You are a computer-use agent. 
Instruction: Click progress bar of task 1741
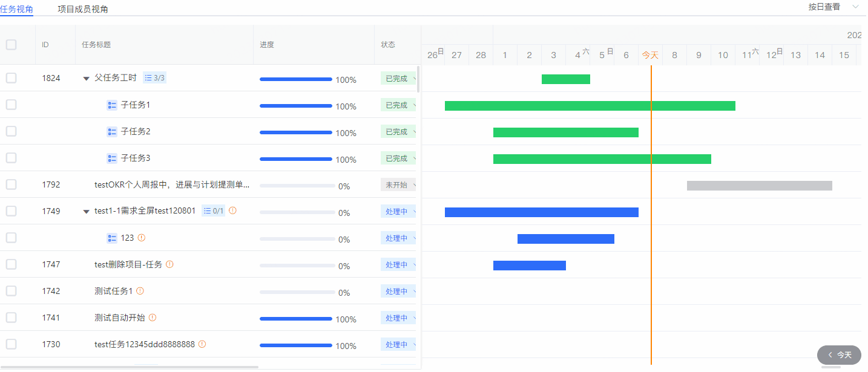coord(296,319)
